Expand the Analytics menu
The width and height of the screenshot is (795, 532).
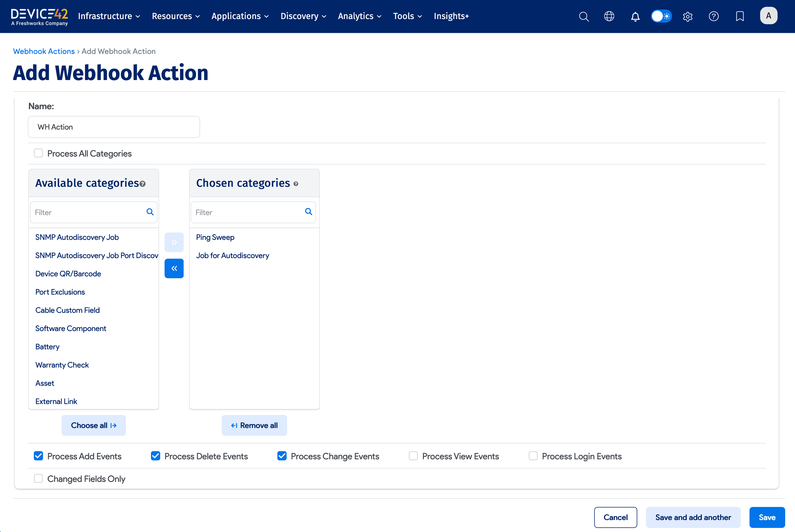tap(359, 16)
